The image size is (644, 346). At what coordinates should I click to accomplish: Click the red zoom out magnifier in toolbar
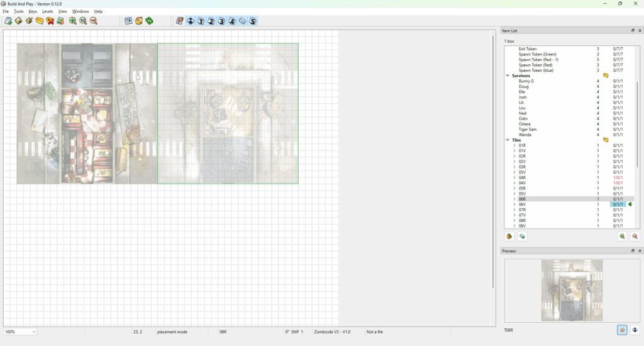pyautogui.click(x=94, y=21)
